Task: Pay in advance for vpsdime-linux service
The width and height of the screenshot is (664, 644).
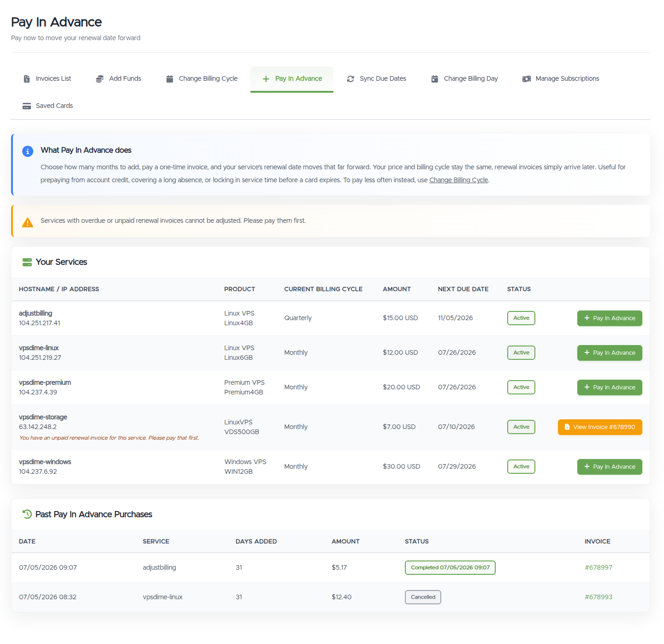Action: point(610,353)
